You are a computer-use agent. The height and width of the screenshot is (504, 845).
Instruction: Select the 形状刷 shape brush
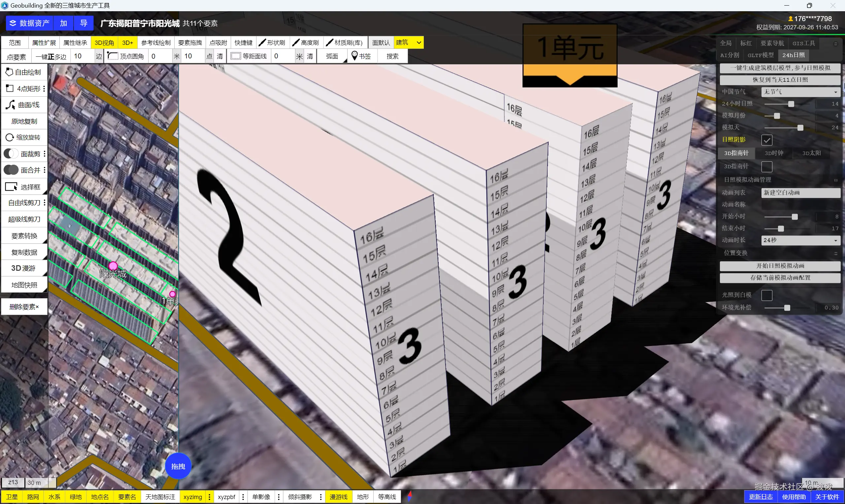272,43
